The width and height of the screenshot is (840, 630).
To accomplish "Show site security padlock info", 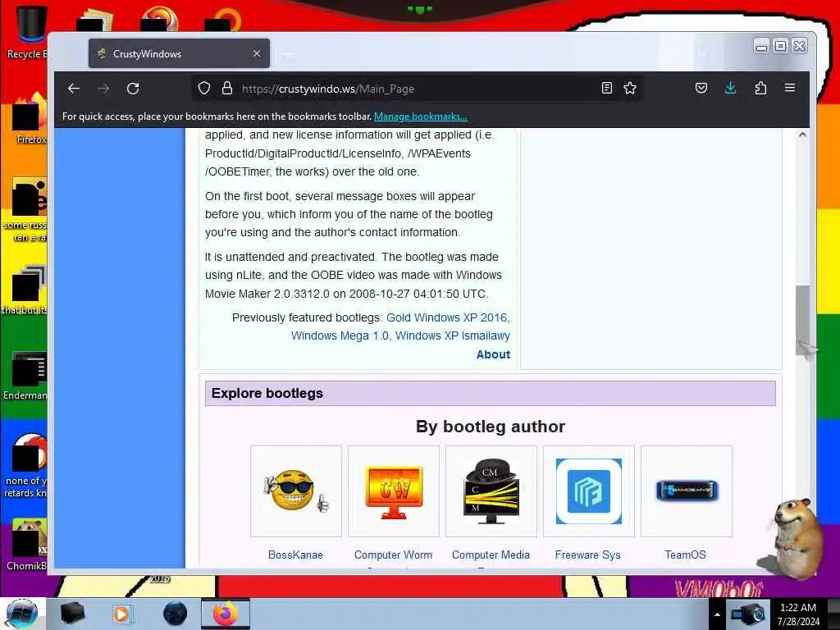I will (227, 89).
